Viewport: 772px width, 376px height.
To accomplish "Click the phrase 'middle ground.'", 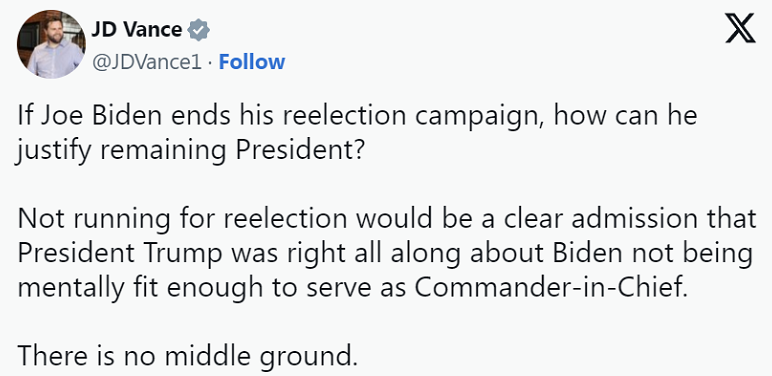I will 261,357.
